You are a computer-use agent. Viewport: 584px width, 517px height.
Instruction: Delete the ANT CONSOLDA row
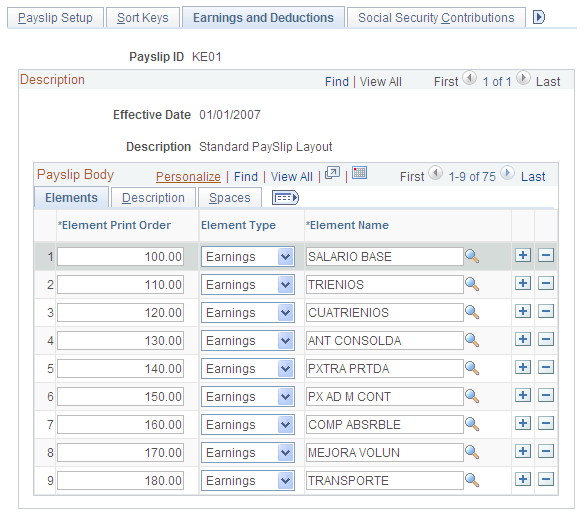[x=546, y=339]
